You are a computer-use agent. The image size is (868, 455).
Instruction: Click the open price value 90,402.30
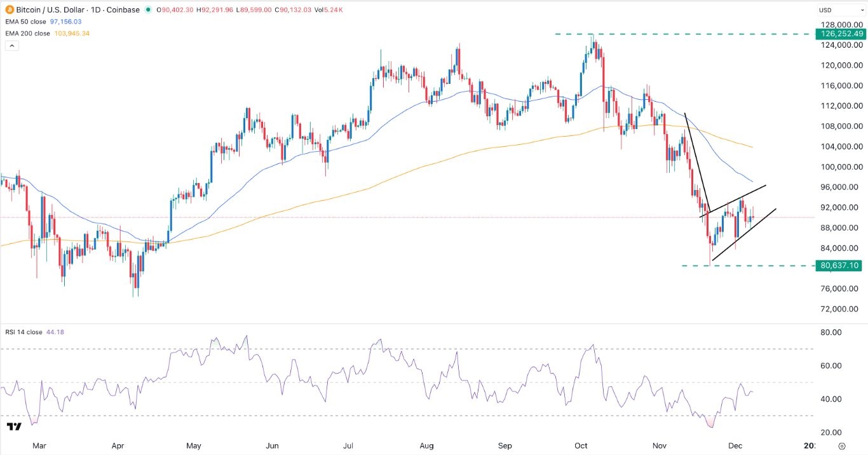tap(177, 10)
